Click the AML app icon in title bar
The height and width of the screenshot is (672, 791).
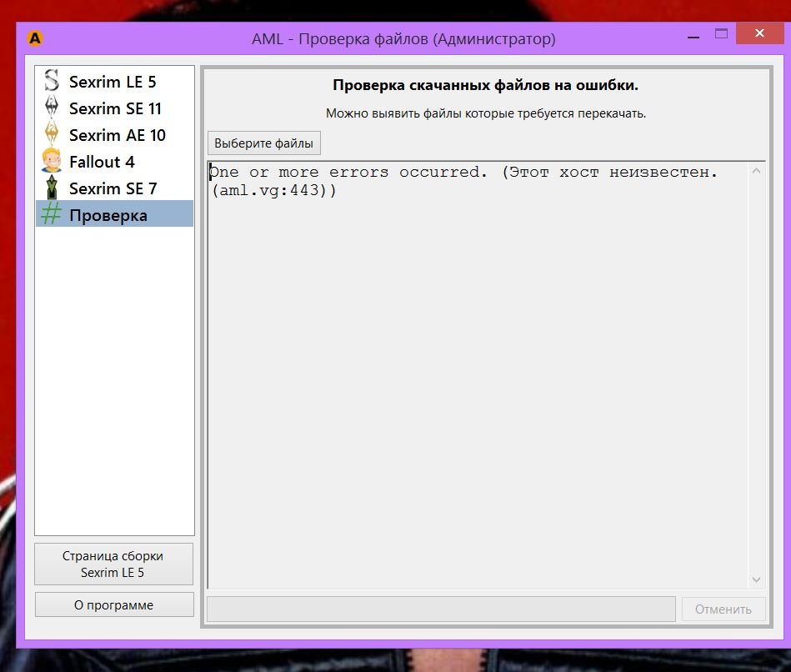tap(35, 38)
